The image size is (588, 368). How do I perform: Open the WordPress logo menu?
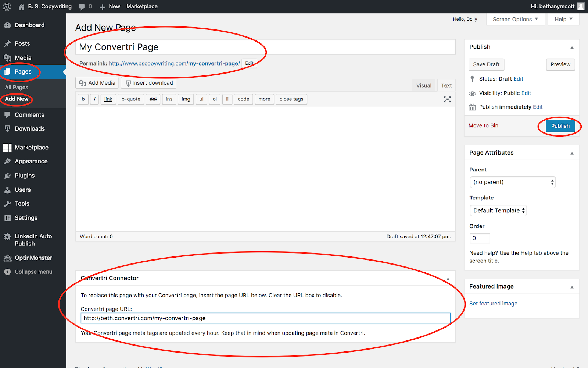[x=7, y=7]
